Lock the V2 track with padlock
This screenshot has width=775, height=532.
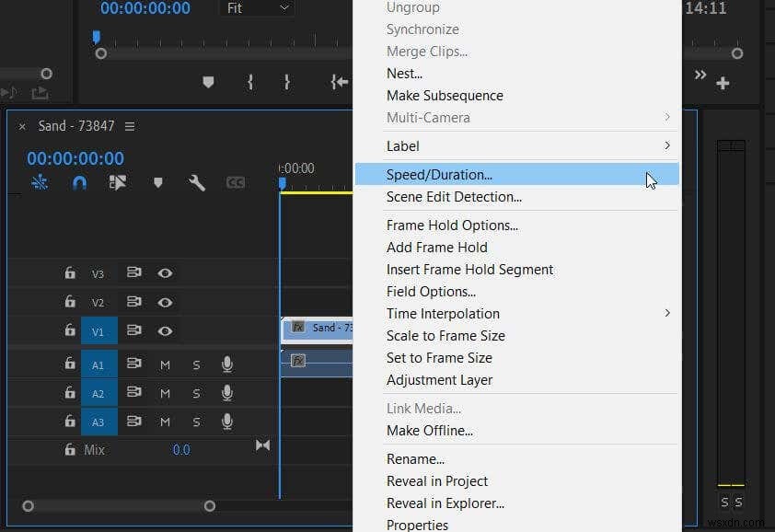click(x=69, y=302)
